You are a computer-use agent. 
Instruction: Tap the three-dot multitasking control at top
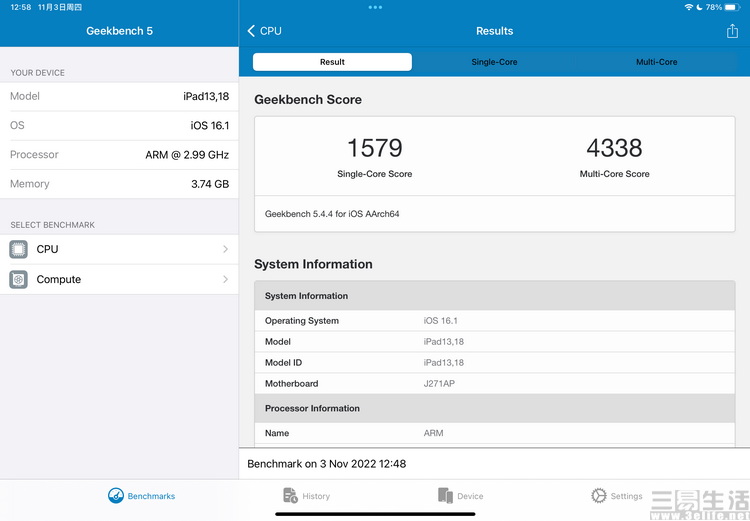point(375,7)
